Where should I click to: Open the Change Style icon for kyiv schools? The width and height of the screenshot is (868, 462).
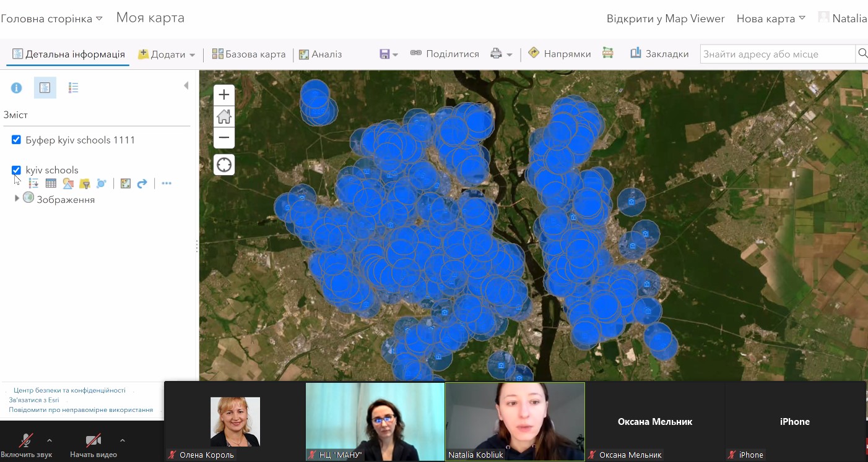pos(68,184)
